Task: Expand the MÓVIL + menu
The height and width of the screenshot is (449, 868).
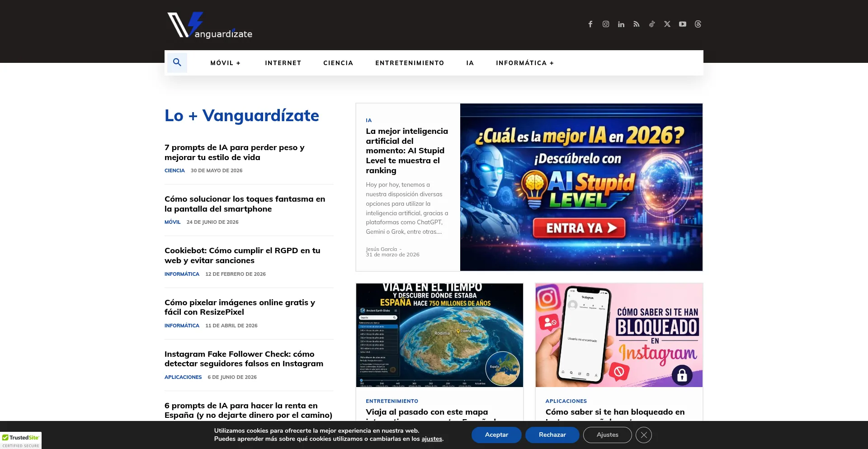Action: point(226,63)
